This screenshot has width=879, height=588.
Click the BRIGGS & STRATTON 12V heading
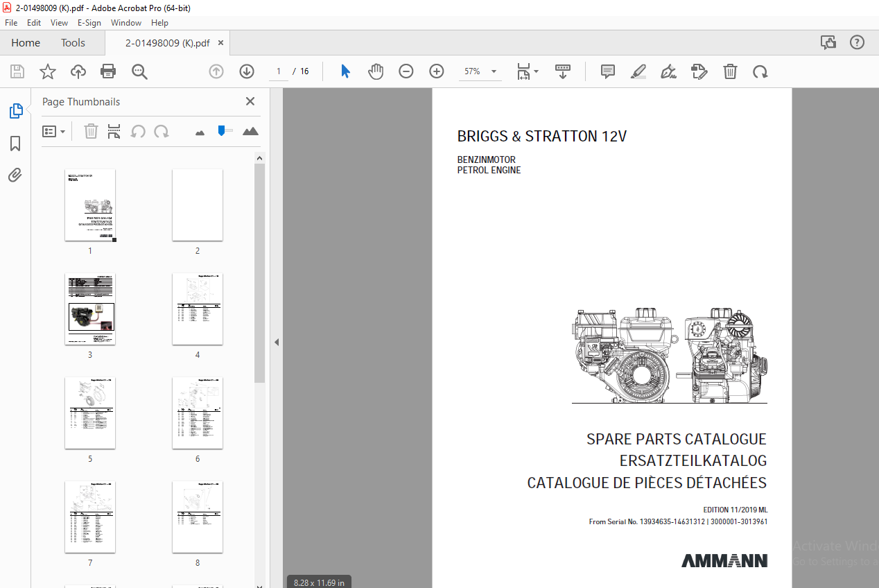point(542,137)
